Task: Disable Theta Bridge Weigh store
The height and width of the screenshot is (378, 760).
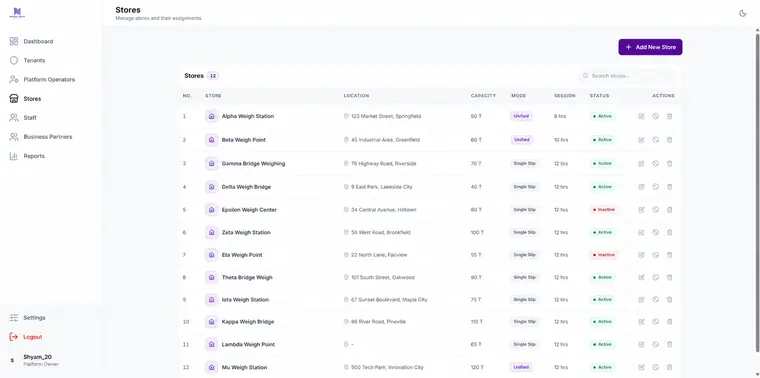Action: (x=655, y=278)
